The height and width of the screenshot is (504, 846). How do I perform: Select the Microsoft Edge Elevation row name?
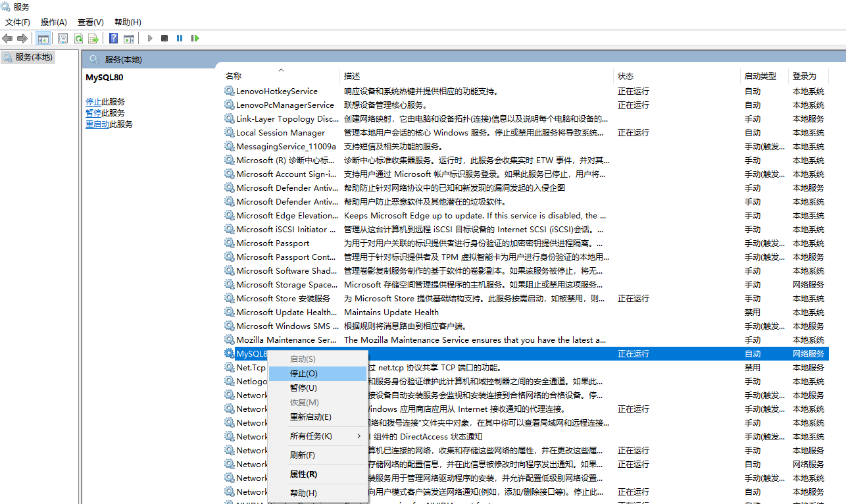(287, 215)
